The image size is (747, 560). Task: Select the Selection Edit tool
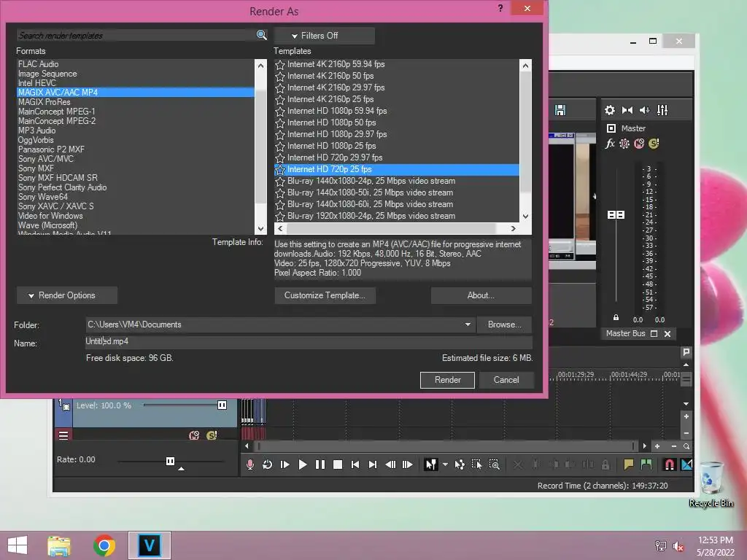477,464
